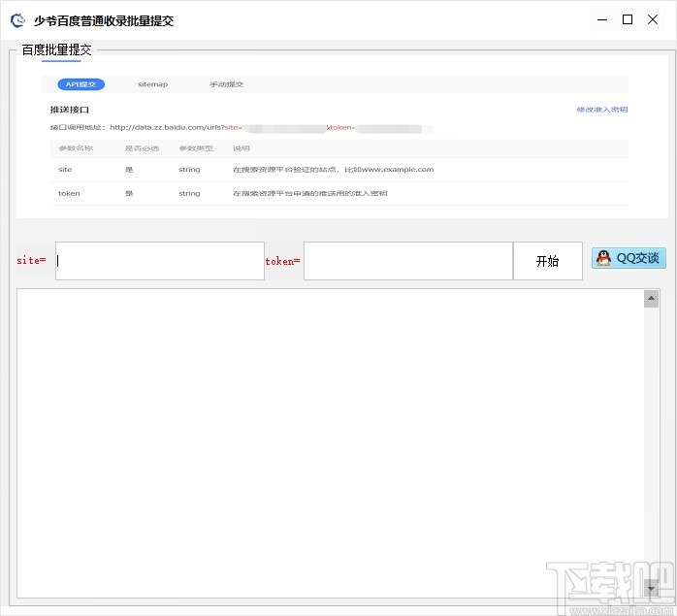Click the '修改准入密钥' link text
The width and height of the screenshot is (677, 616).
602,110
